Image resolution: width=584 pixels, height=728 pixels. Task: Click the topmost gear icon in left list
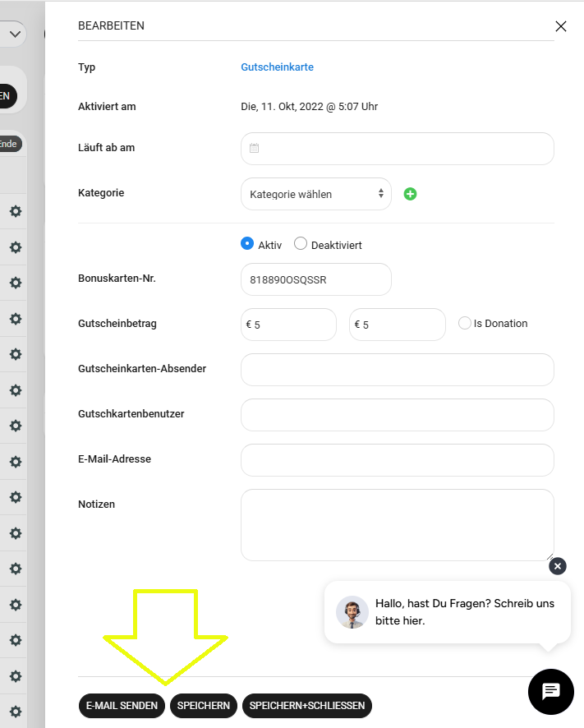click(x=15, y=212)
